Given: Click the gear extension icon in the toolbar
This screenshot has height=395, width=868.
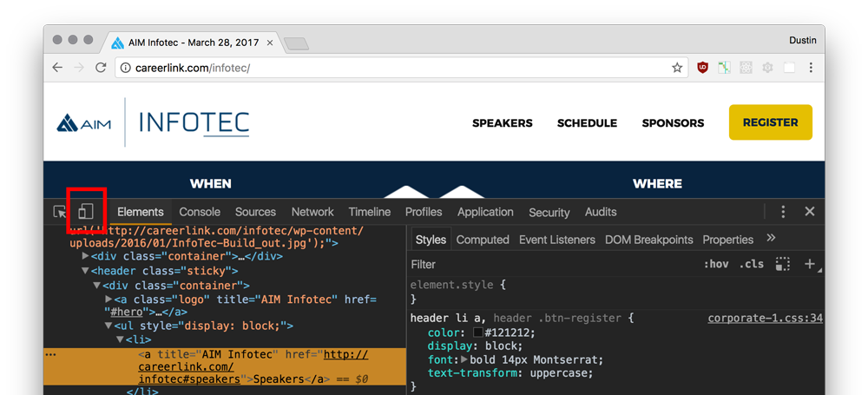Looking at the screenshot, I should click(x=767, y=68).
